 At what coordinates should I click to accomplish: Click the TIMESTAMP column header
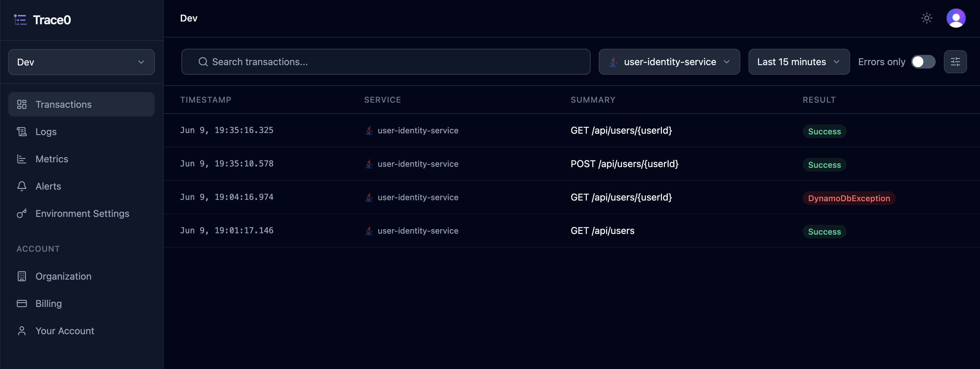[x=205, y=100]
